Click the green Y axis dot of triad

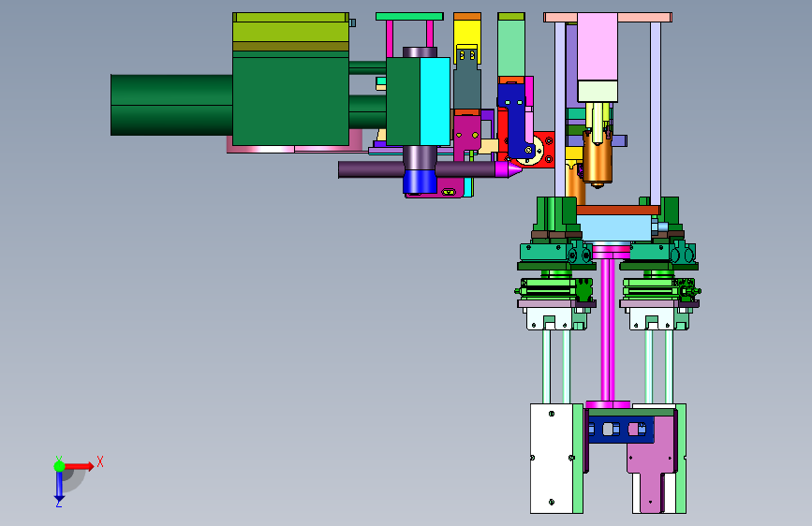[59, 466]
